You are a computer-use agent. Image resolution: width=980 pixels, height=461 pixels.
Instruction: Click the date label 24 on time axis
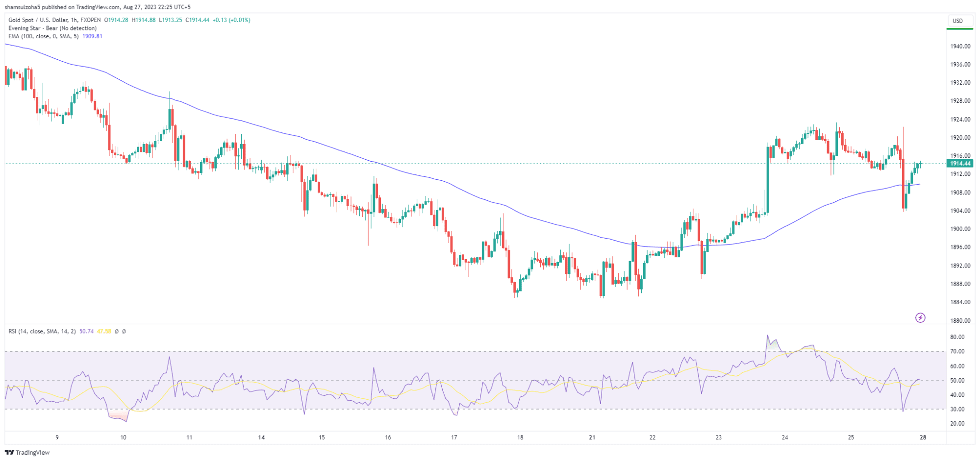(x=785, y=437)
